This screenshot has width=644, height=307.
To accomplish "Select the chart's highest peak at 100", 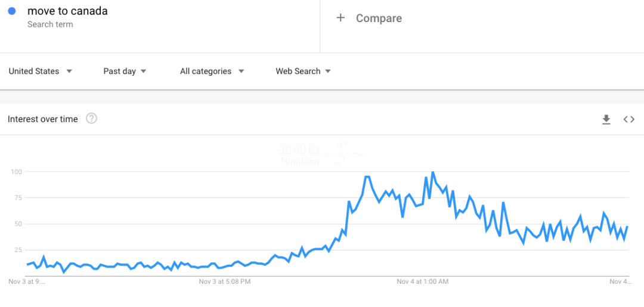I will [432, 172].
